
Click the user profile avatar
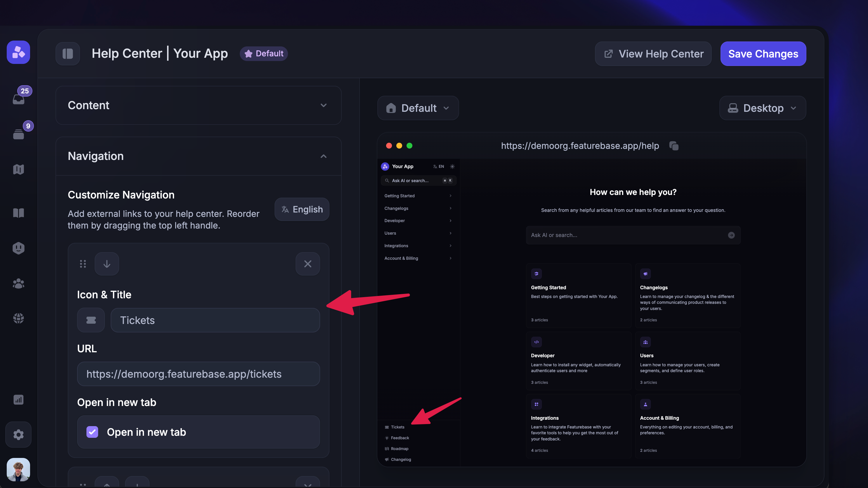pos(18,470)
